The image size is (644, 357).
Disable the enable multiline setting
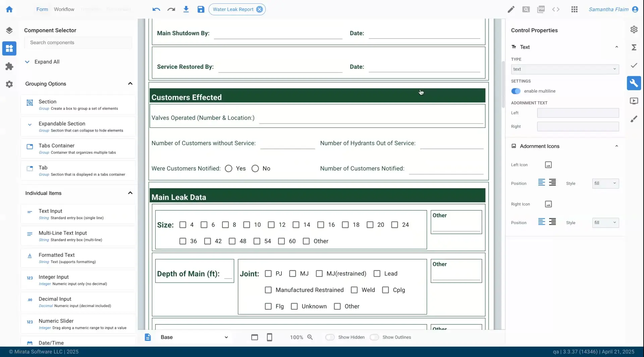(x=516, y=91)
